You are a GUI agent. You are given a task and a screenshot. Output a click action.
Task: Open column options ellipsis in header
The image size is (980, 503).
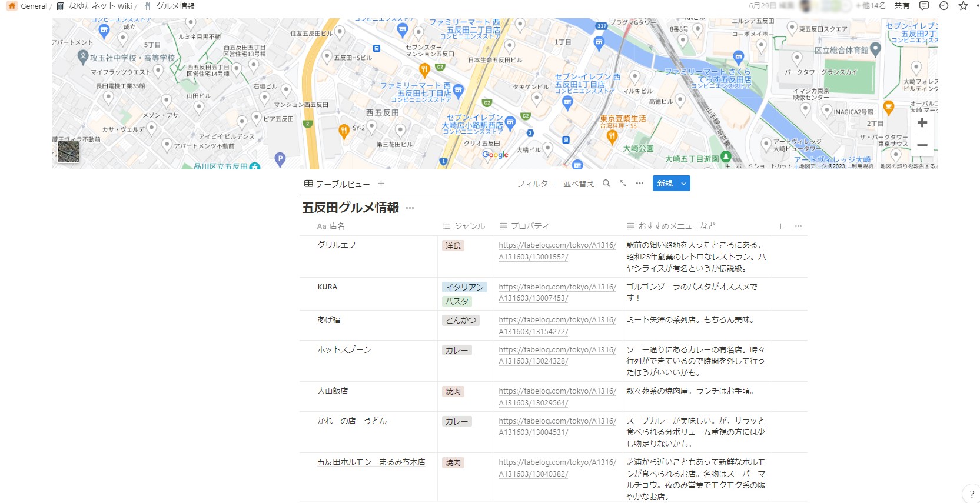(x=798, y=226)
